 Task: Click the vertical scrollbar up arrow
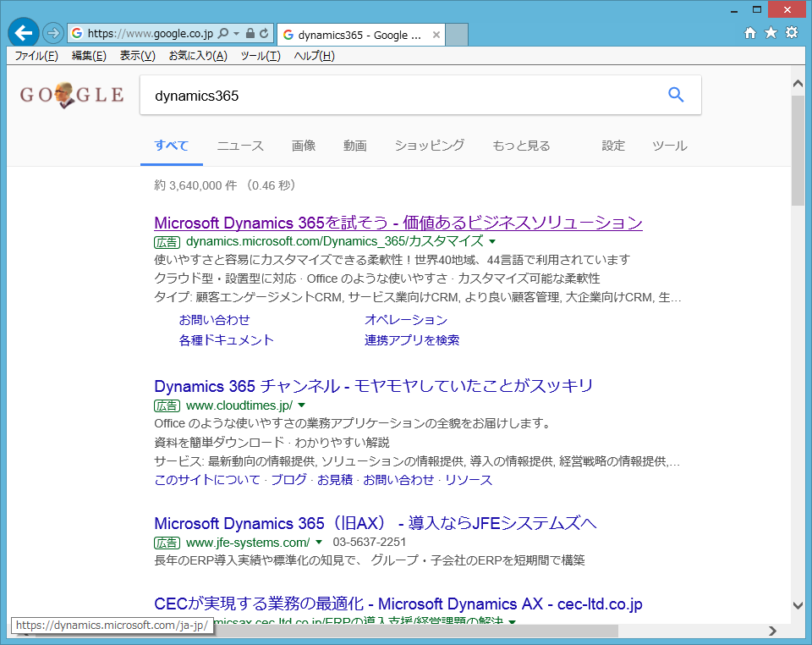tap(798, 84)
